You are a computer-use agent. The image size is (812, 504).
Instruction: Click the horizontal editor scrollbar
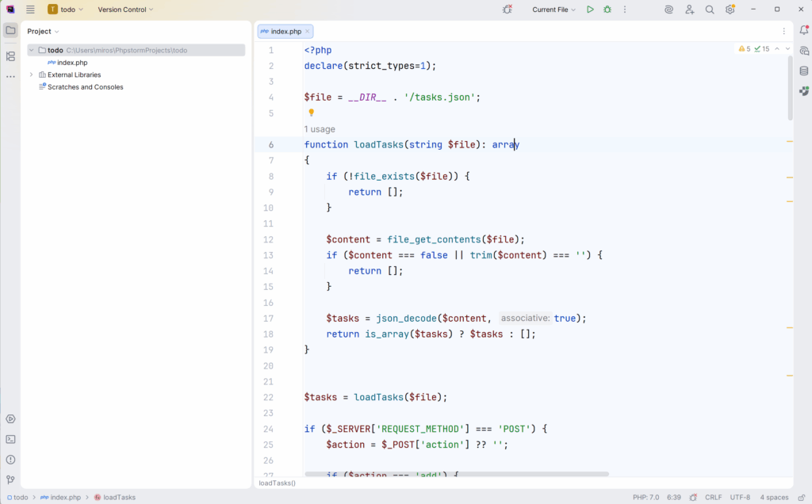(x=457, y=474)
